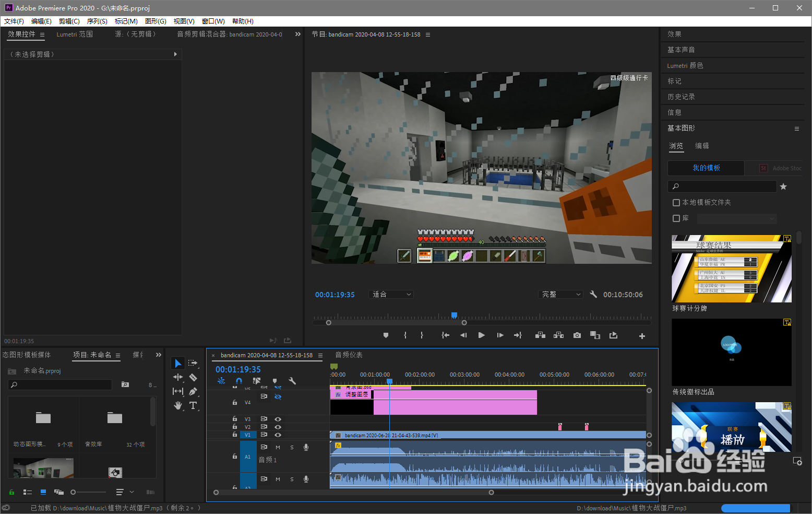The width and height of the screenshot is (812, 514).
Task: Toggle sequence nest insert mode
Action: point(221,381)
